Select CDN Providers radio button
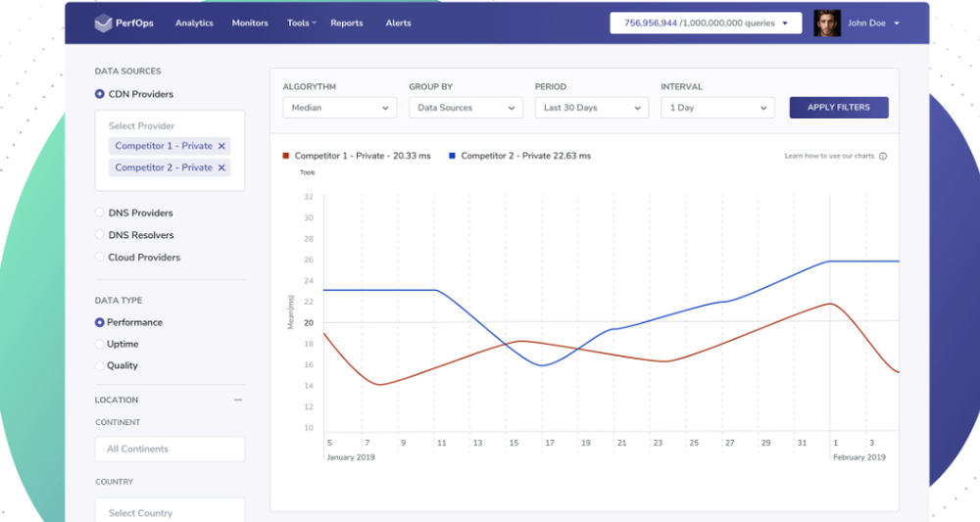The height and width of the screenshot is (522, 980). [99, 94]
